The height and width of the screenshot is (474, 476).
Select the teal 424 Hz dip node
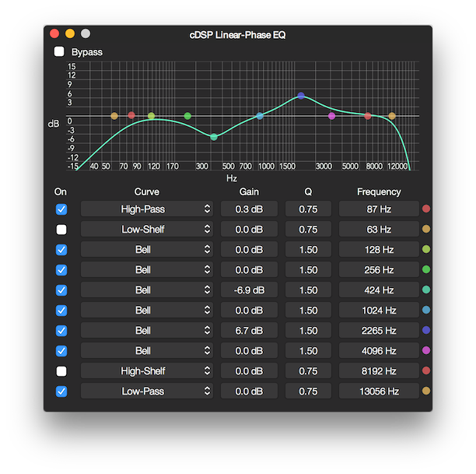tap(214, 137)
